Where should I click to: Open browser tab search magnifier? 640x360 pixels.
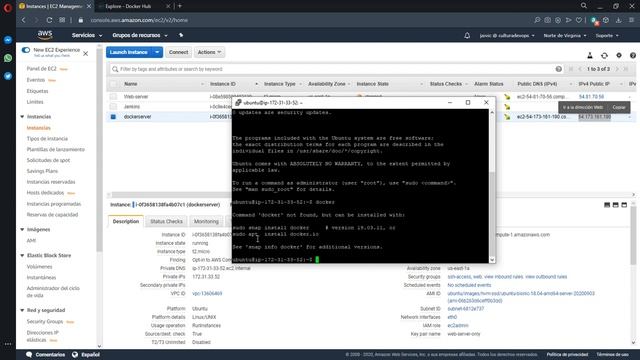pyautogui.click(x=584, y=6)
